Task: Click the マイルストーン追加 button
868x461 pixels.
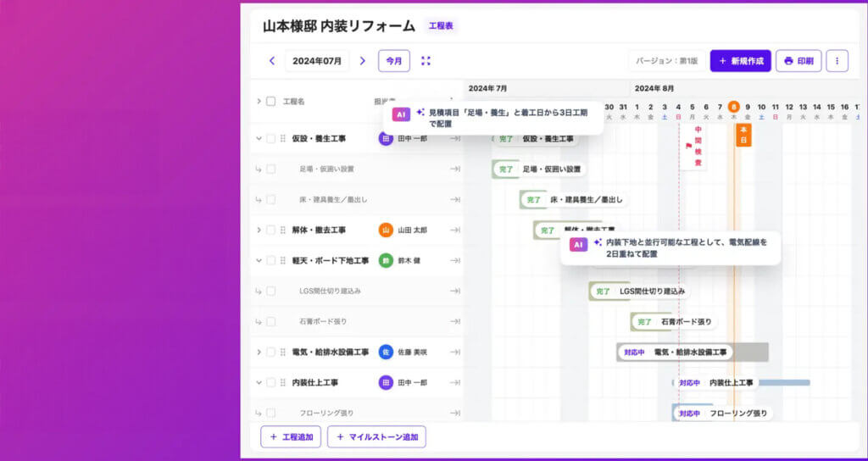Action: click(x=376, y=436)
